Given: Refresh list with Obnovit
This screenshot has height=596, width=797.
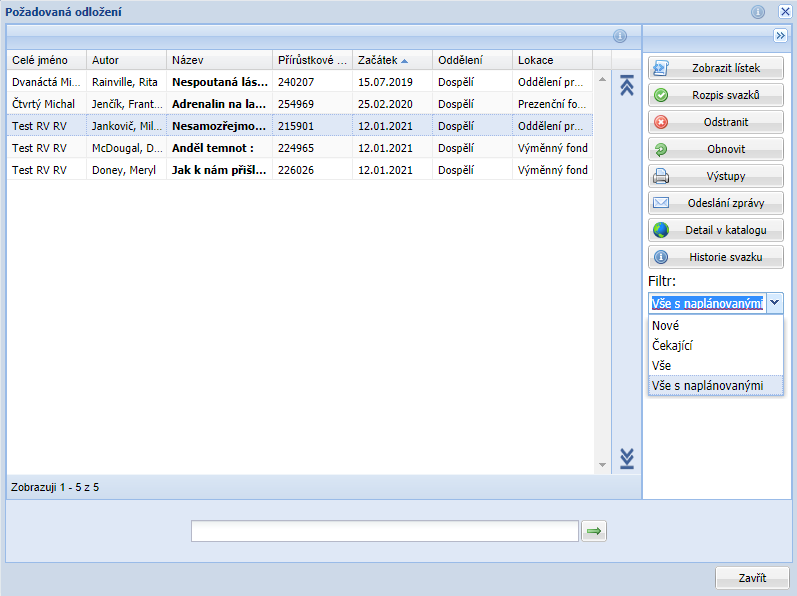Looking at the screenshot, I should (x=715, y=149).
